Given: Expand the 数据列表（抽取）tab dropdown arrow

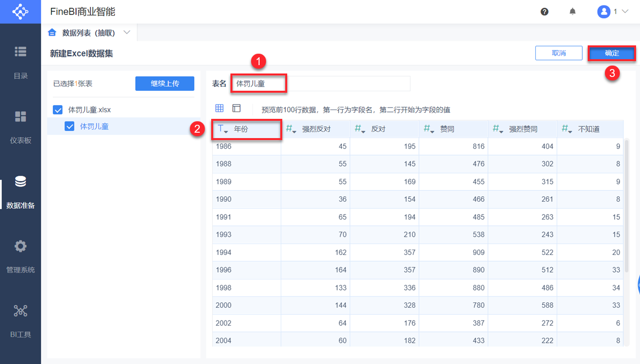Looking at the screenshot, I should click(x=127, y=33).
